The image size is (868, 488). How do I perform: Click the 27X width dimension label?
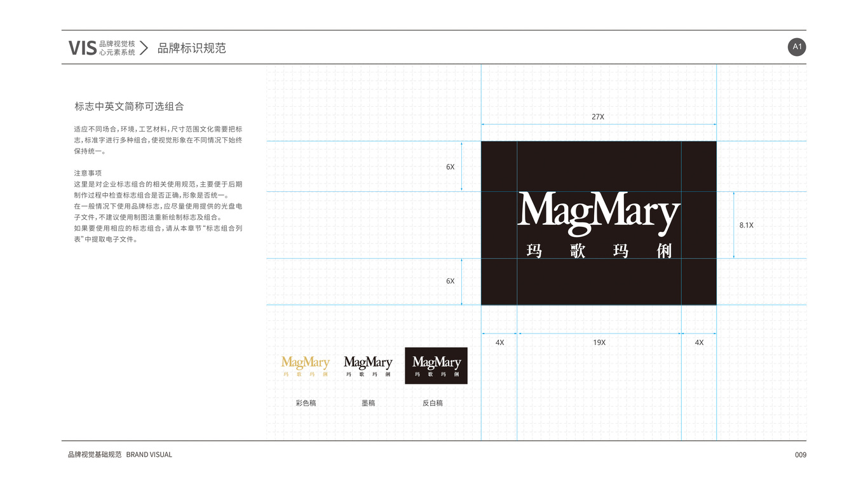598,117
